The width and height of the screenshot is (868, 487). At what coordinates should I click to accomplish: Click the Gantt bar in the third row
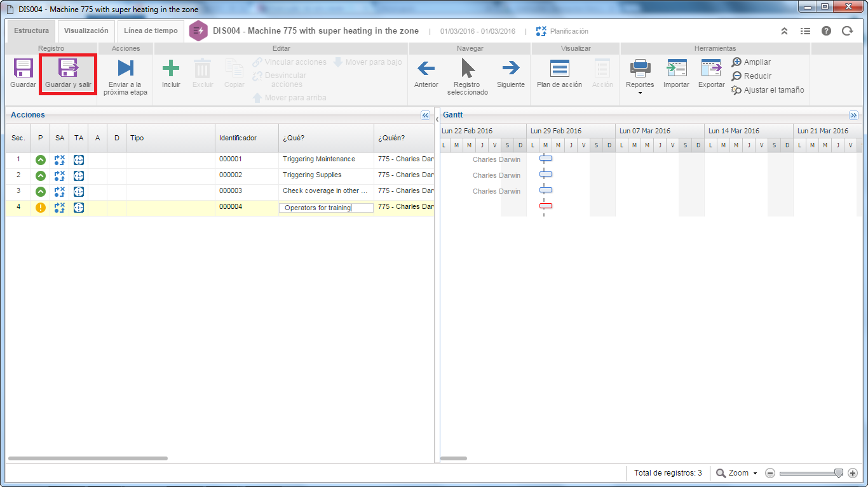(x=546, y=190)
